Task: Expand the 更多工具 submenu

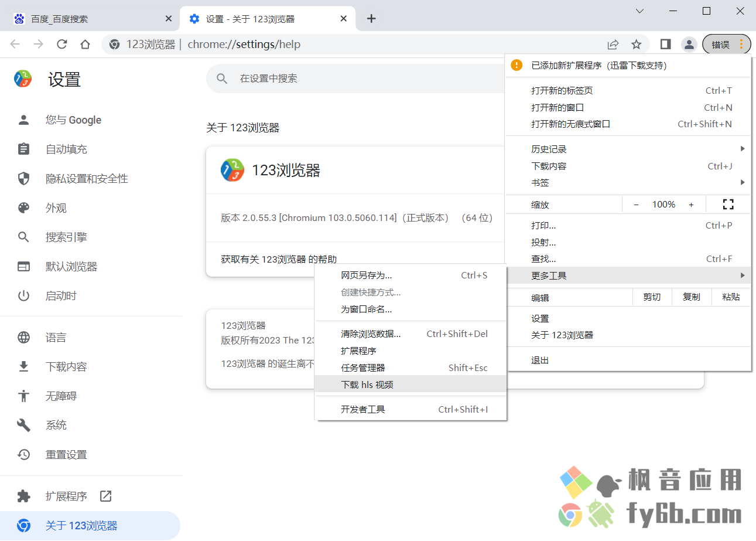Action: coord(628,275)
